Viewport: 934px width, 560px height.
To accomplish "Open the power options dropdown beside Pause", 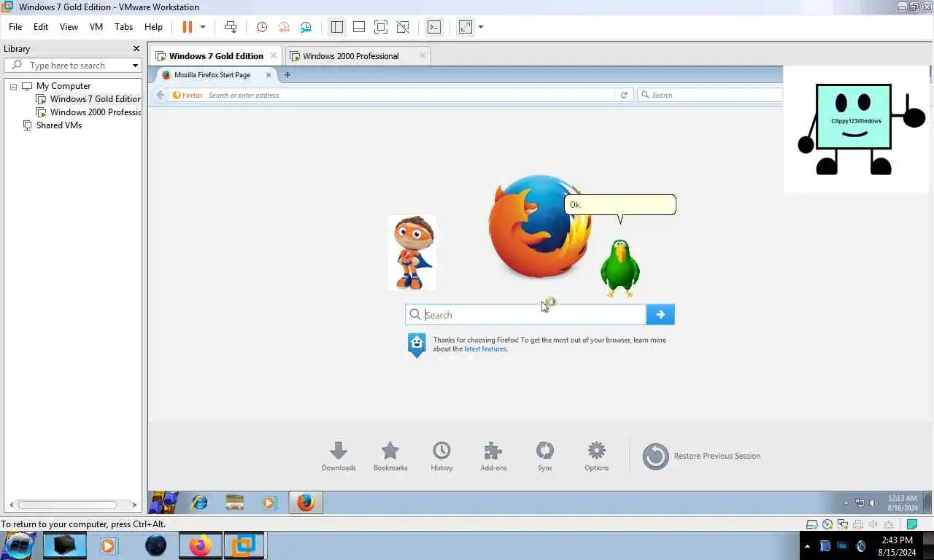I will (x=203, y=27).
